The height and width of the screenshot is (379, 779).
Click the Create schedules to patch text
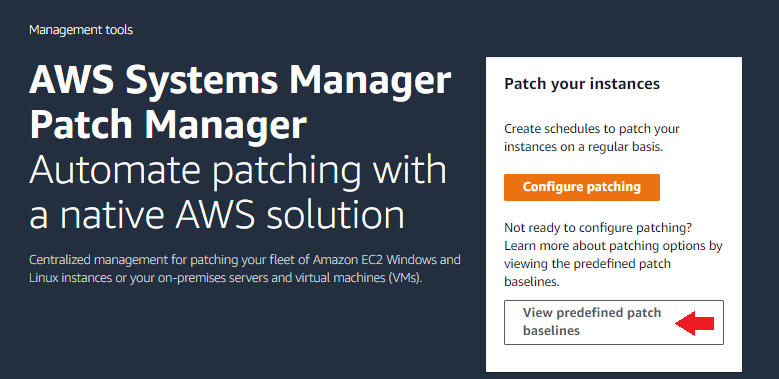click(592, 138)
